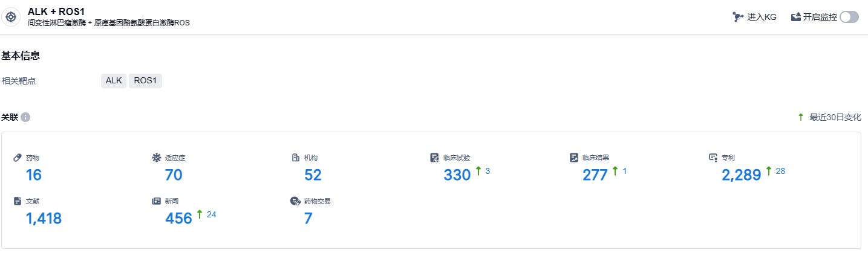Click the 适应症 virus icon
The image size is (868, 253).
157,158
